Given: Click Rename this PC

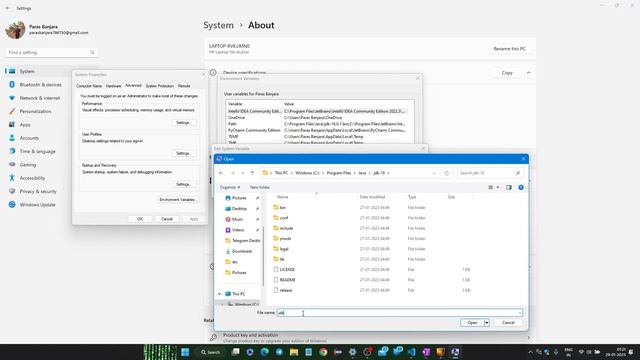Looking at the screenshot, I should point(509,49).
